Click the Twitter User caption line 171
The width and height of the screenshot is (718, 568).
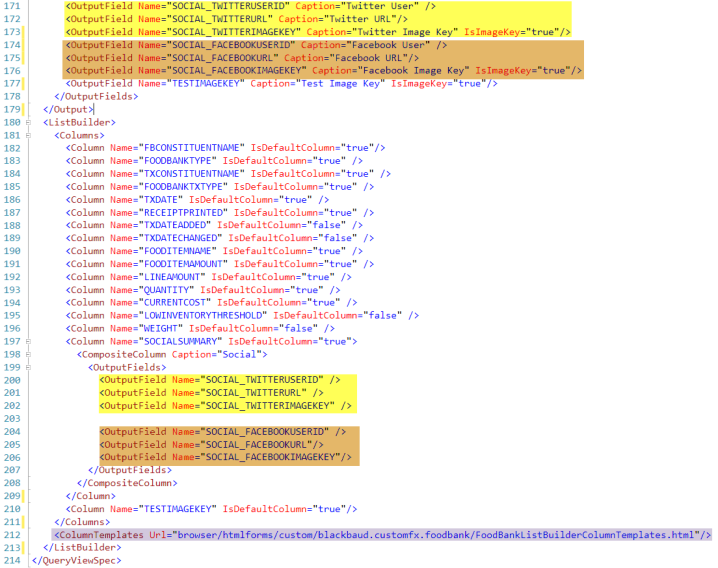[250, 6]
